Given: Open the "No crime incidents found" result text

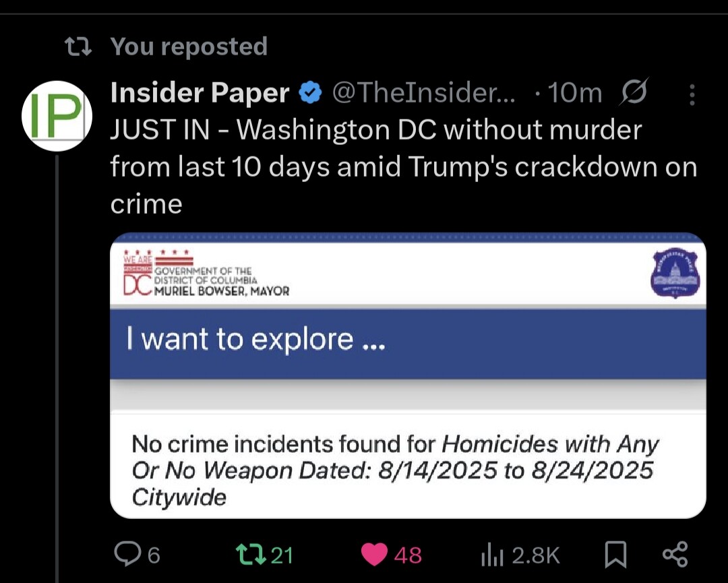Looking at the screenshot, I should (x=395, y=470).
